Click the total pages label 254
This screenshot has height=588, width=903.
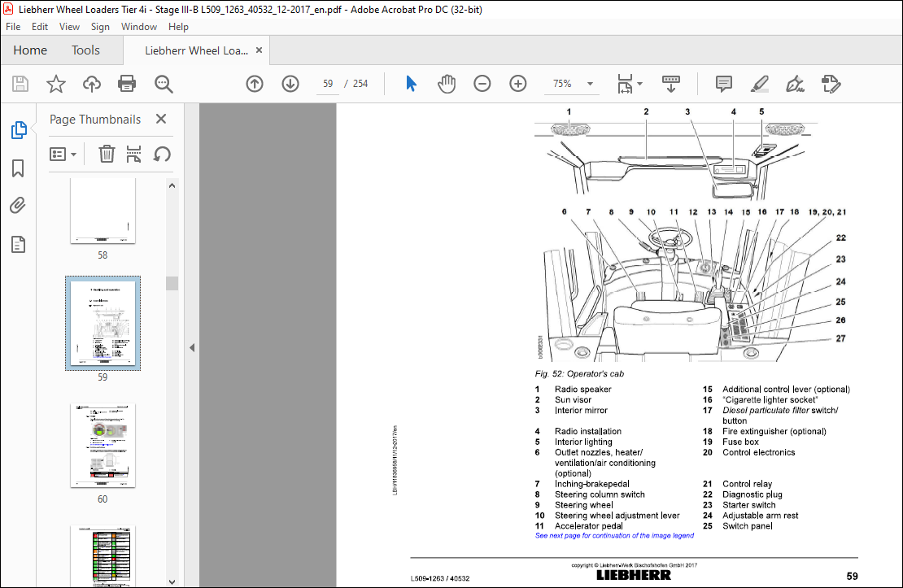360,84
